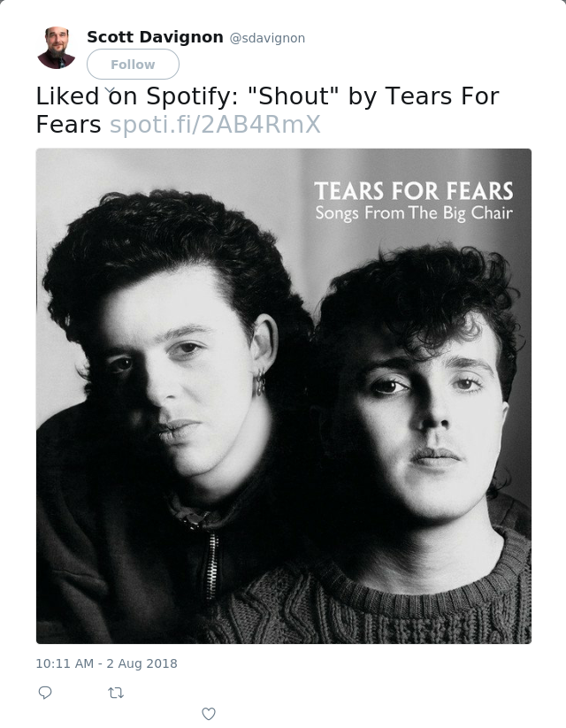Retweet this post using the retweet icon
Image resolution: width=566 pixels, height=728 pixels.
point(116,693)
